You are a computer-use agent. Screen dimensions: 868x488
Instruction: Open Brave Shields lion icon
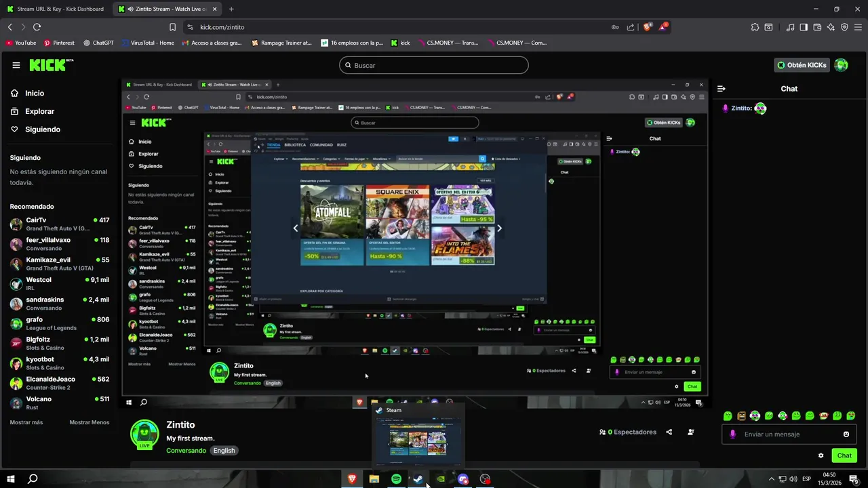(x=647, y=27)
